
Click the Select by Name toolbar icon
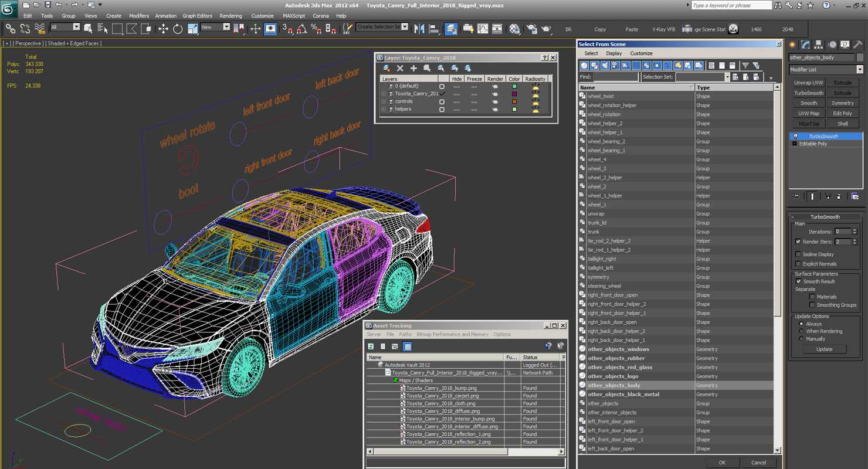[103, 28]
